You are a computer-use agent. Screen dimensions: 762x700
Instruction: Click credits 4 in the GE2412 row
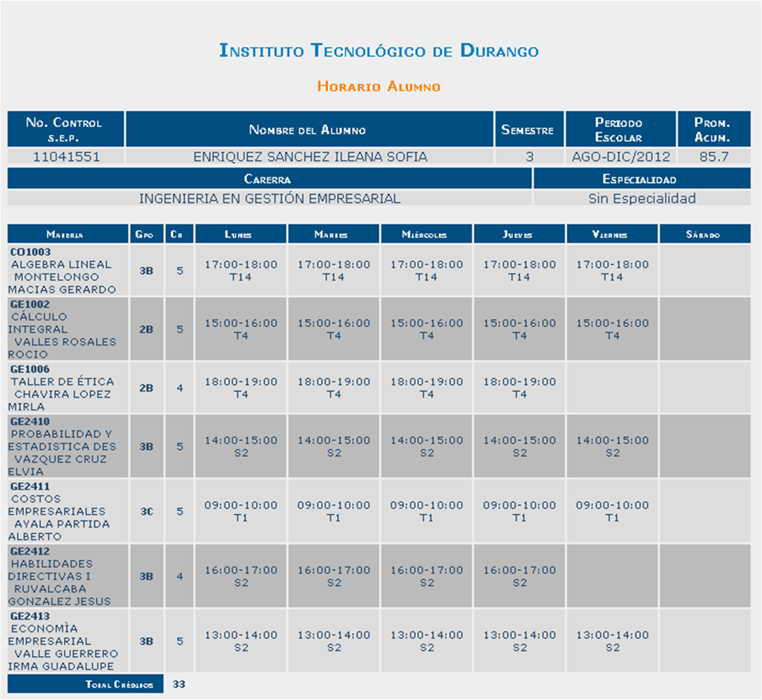180,576
